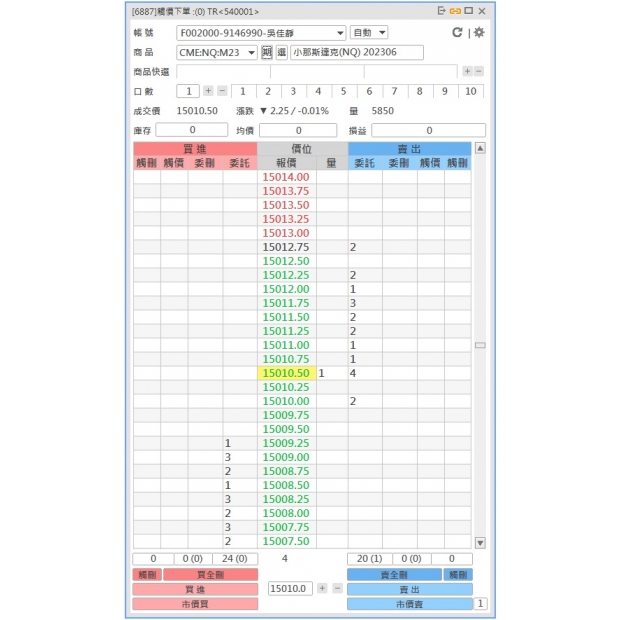
Task: Click the order price input 15010.0
Action: (x=290, y=588)
